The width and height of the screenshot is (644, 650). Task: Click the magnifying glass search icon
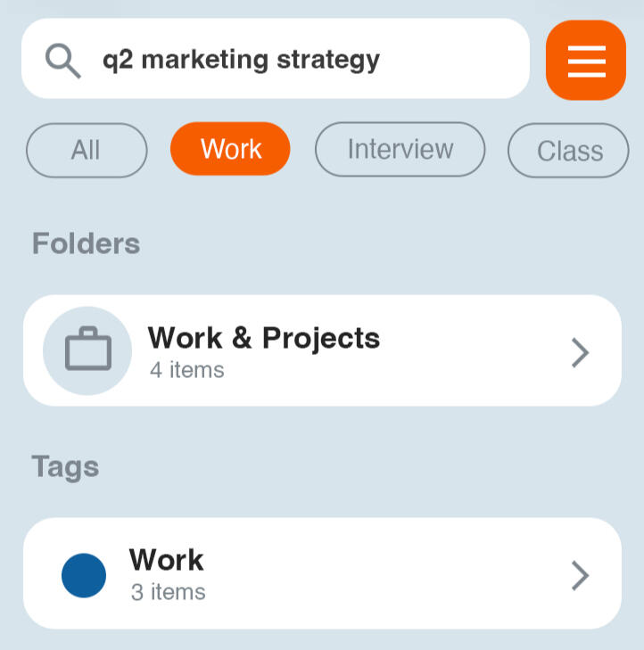63,61
